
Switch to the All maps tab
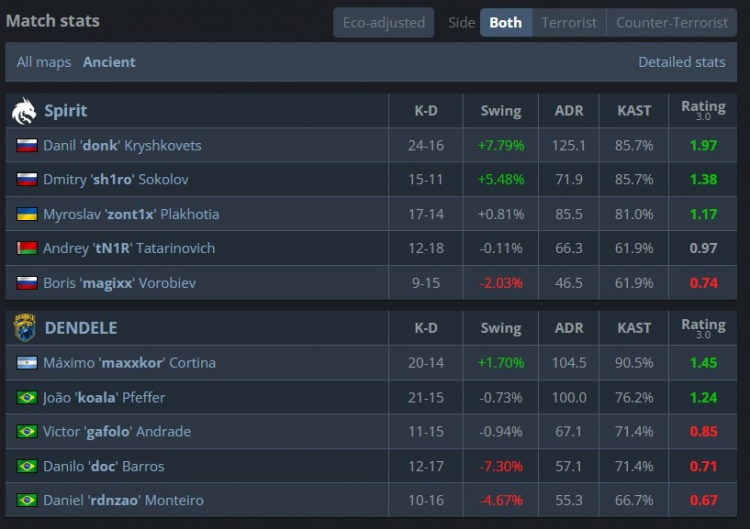point(44,62)
